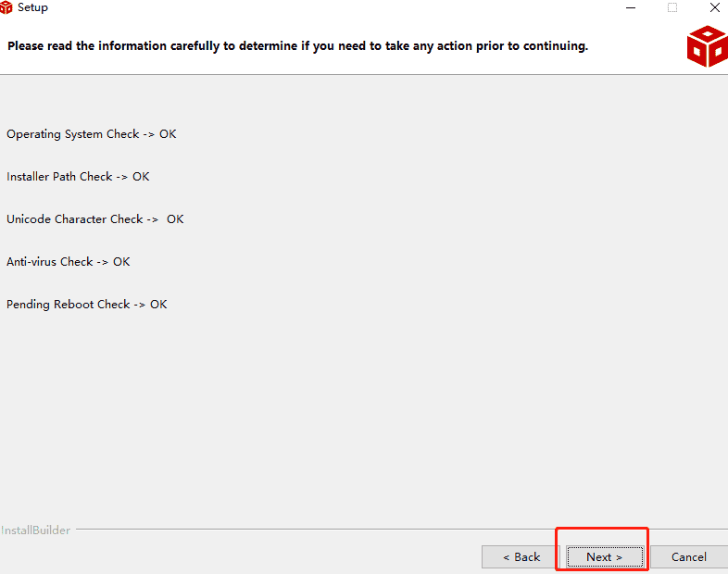This screenshot has width=728, height=574.
Task: Select the Pending Reboot Check label
Action: click(69, 305)
